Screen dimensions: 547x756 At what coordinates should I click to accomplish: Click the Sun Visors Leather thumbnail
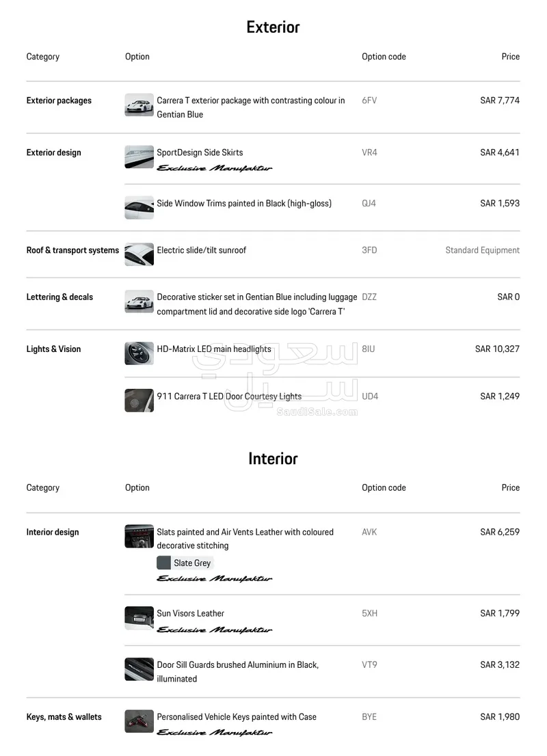[x=139, y=618]
